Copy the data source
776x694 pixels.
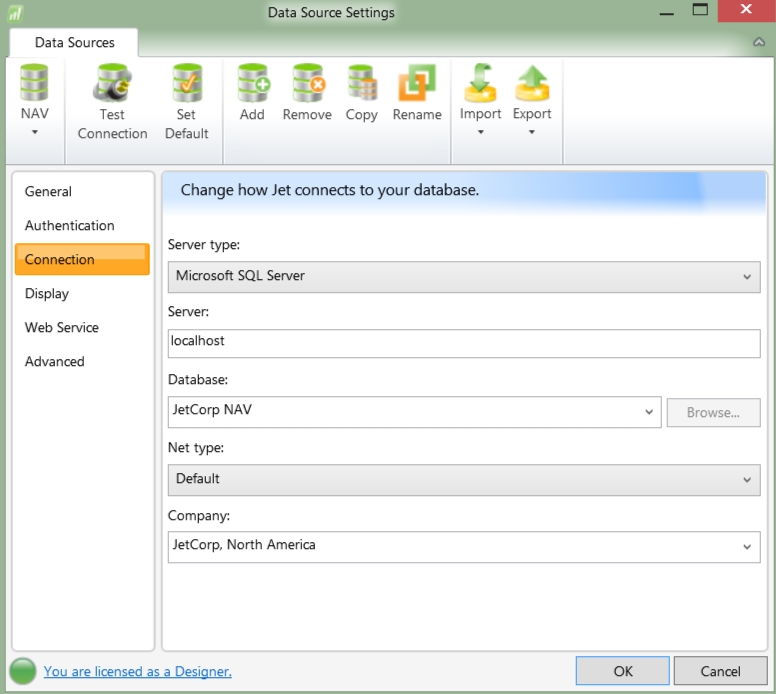362,93
